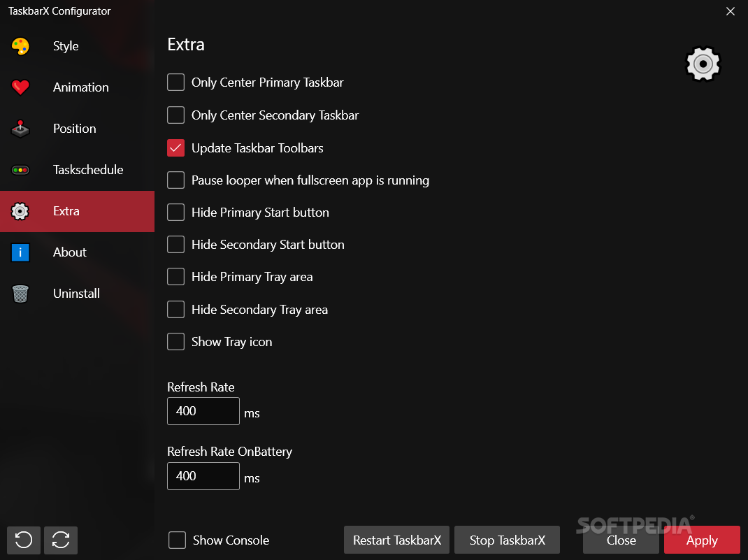Click the Refresh Rate OnBattery label
Viewport: 748px width, 560px height.
229,452
